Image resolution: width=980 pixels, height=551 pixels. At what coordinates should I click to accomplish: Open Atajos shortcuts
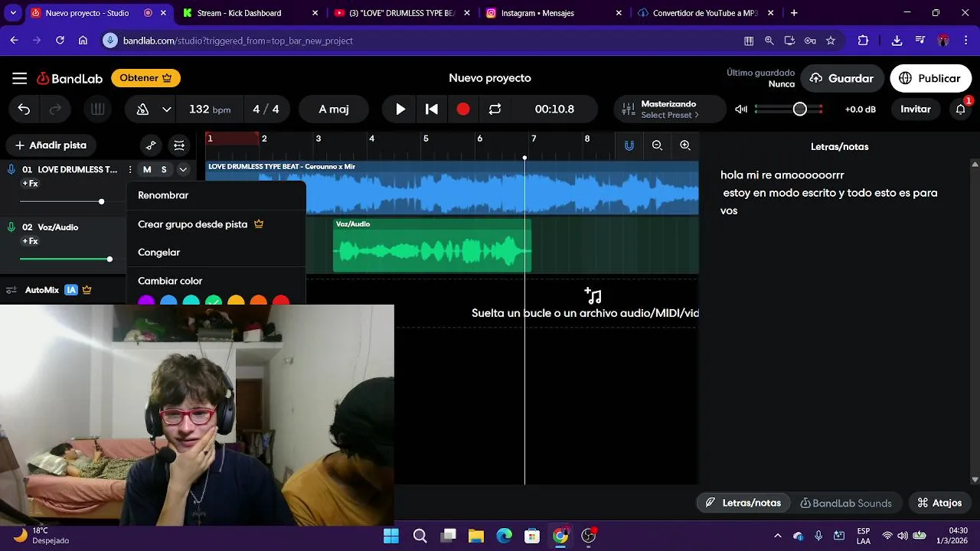[x=939, y=503]
